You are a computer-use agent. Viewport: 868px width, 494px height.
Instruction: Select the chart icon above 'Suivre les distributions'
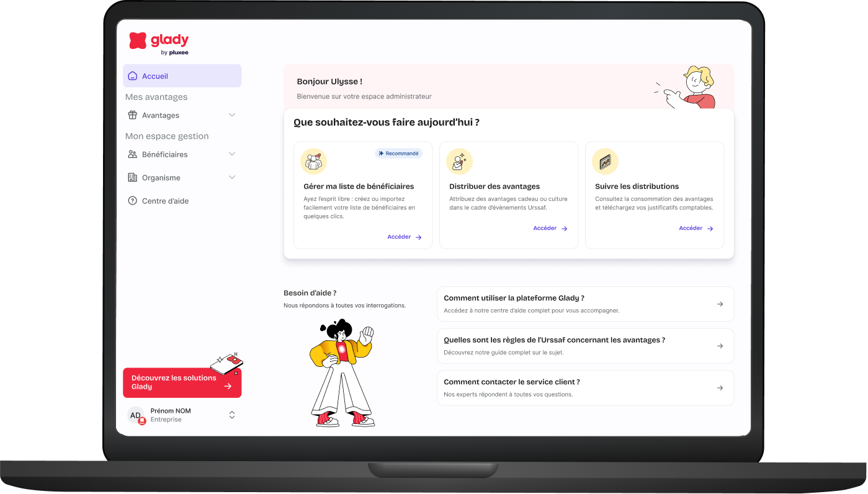[x=605, y=161]
